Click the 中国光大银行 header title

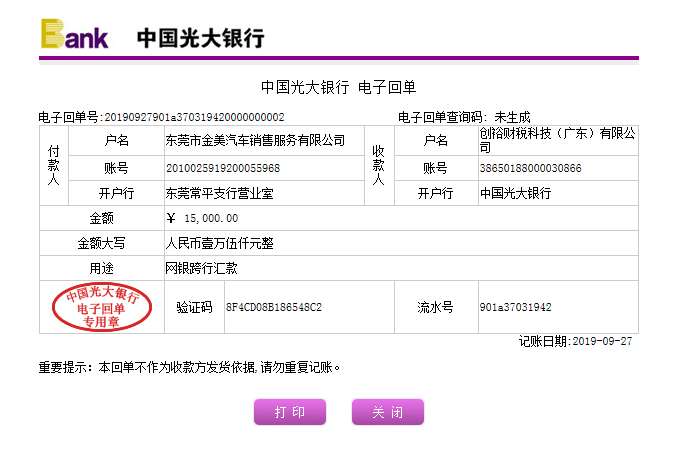tap(200, 38)
